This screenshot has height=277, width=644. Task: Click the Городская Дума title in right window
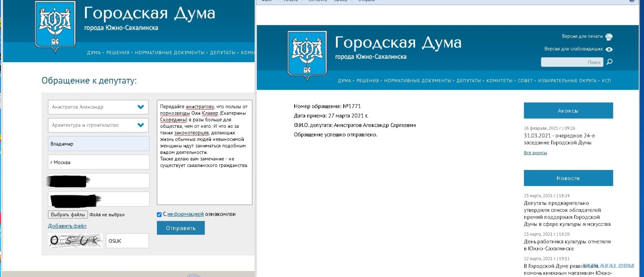click(398, 43)
